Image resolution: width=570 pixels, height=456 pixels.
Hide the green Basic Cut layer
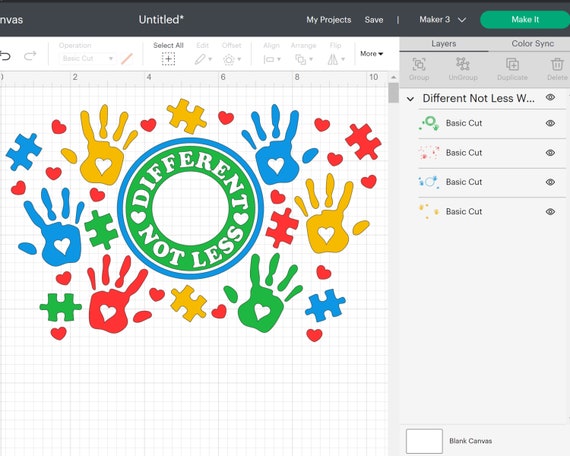550,123
